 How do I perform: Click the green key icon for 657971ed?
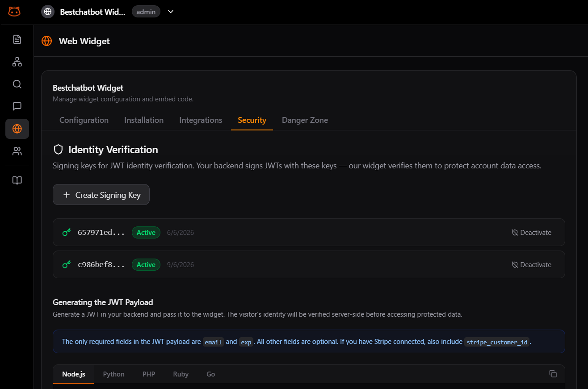point(67,232)
